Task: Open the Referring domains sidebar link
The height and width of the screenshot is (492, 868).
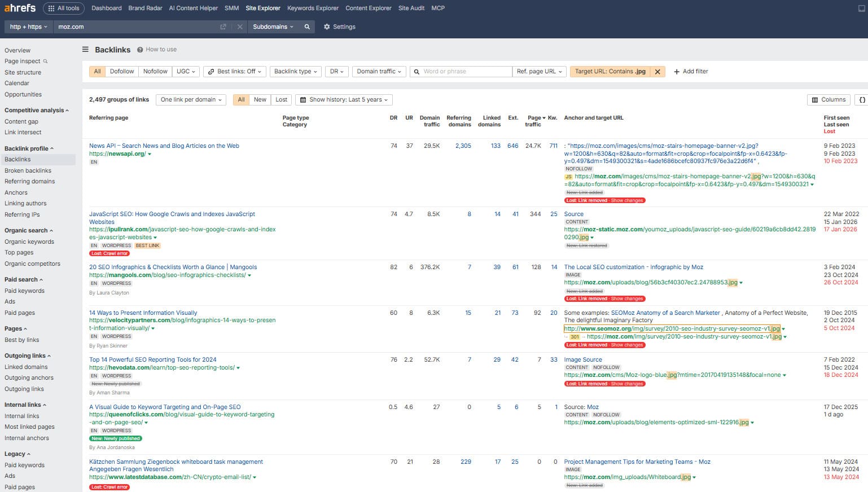Action: point(29,181)
